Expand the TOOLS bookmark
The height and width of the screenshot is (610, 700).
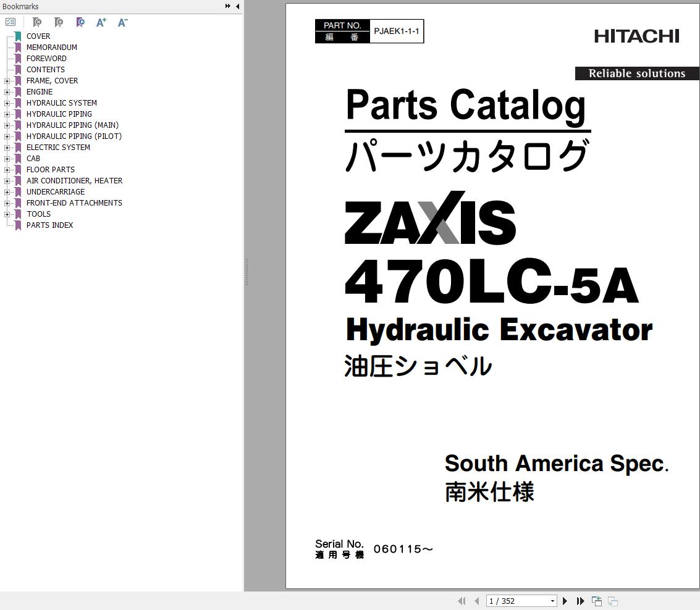7,215
